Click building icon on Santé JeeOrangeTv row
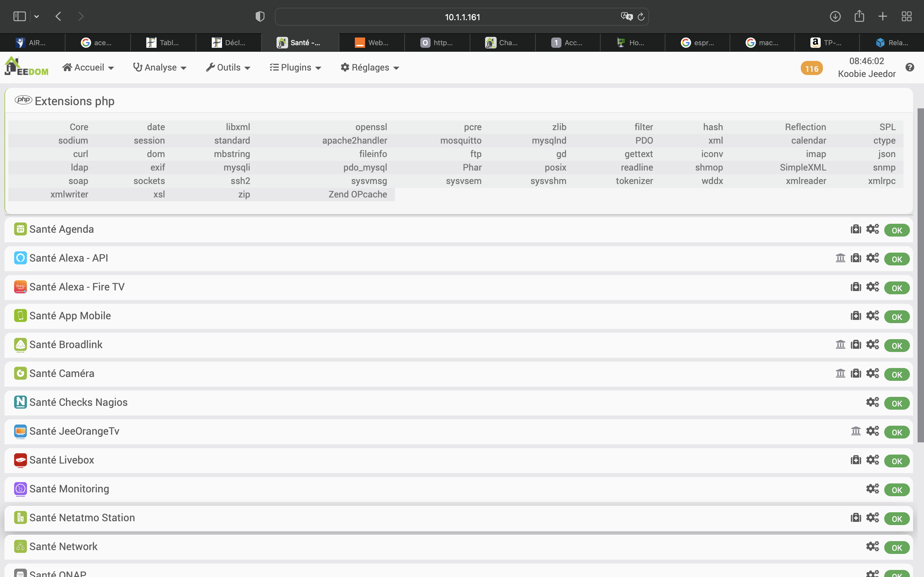 tap(856, 431)
